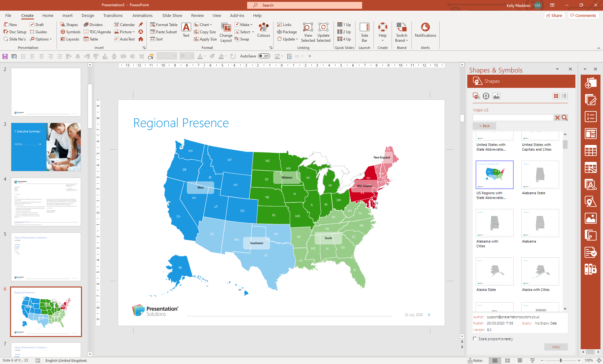
Task: Open the Chart dropdown
Action: click(x=204, y=24)
